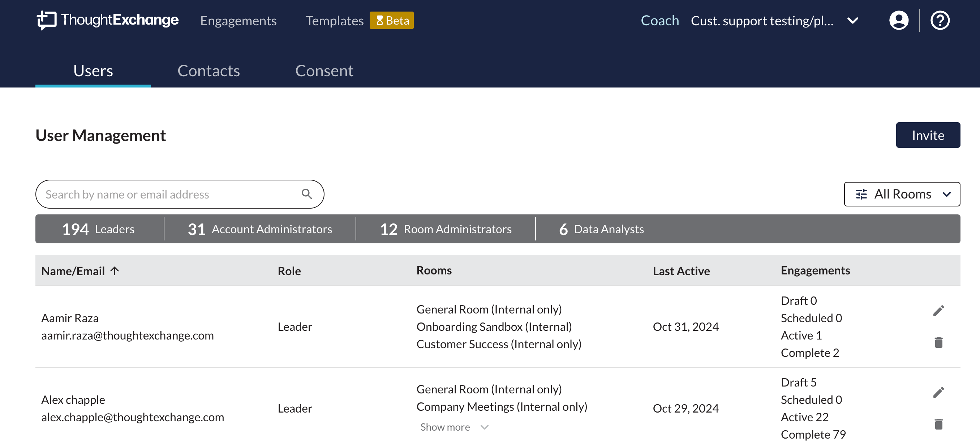Select alex.chapple@thoughtexchange.com email

tap(132, 417)
